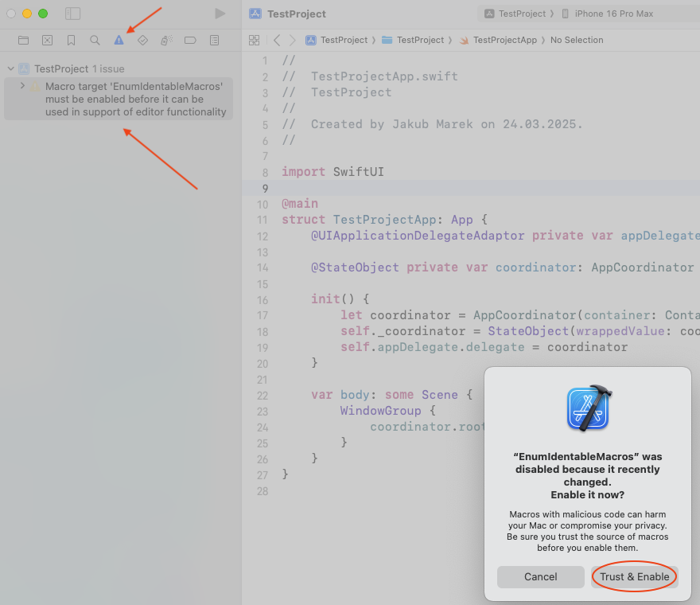
Task: Open the Debug navigator spray icon
Action: [166, 40]
